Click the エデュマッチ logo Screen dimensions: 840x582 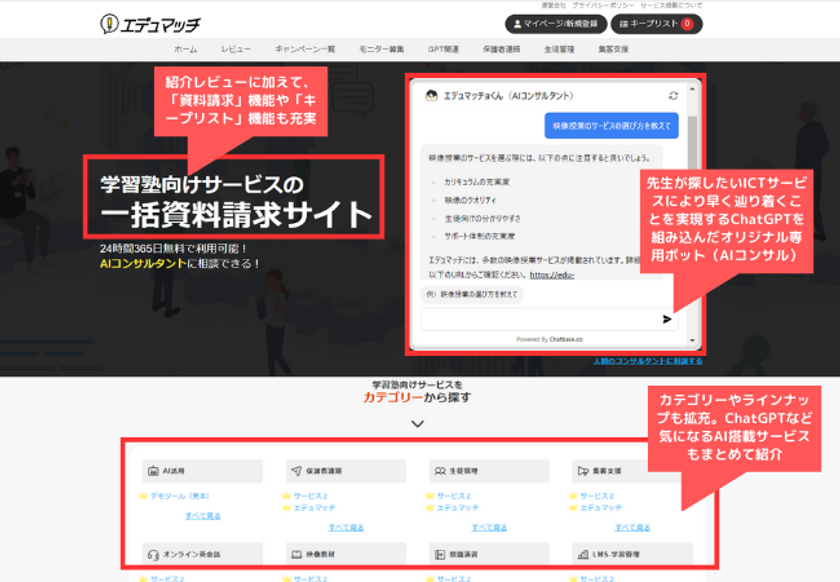(x=150, y=24)
